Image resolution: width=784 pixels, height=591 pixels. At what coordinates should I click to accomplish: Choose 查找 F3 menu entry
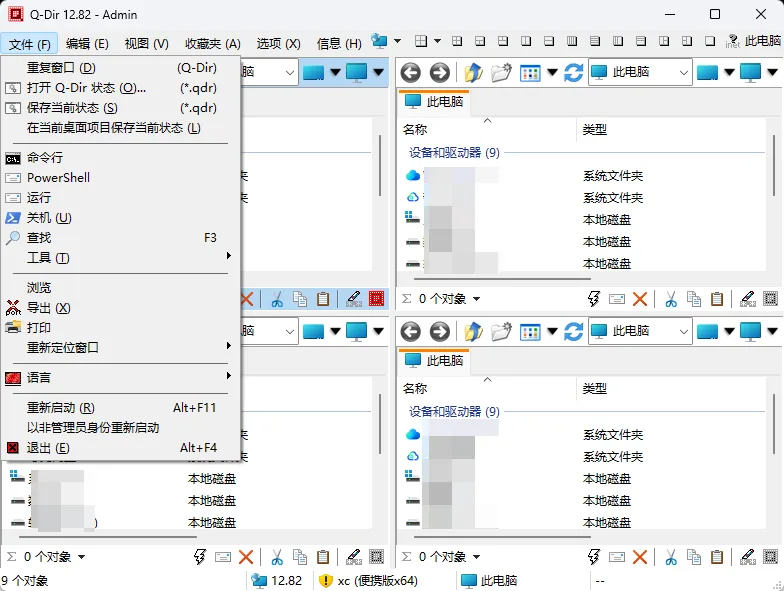[x=122, y=238]
